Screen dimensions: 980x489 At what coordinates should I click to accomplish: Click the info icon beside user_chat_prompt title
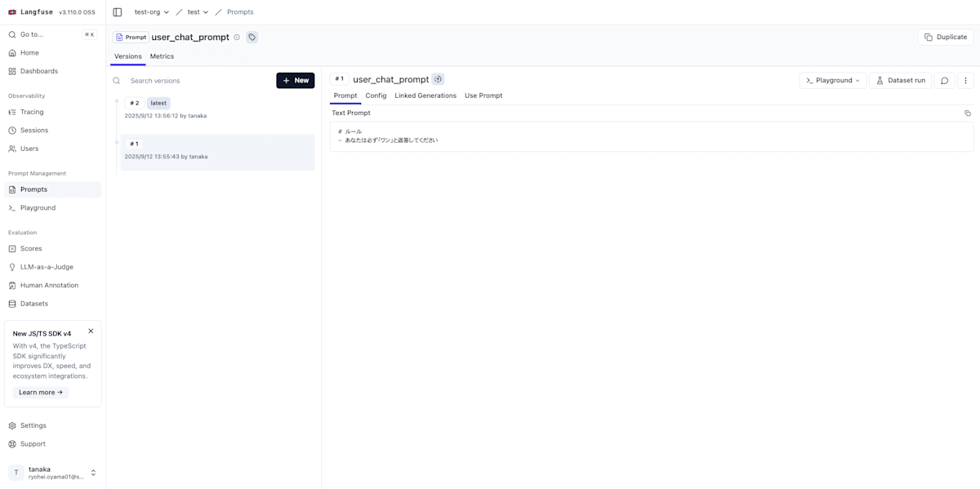(x=237, y=38)
